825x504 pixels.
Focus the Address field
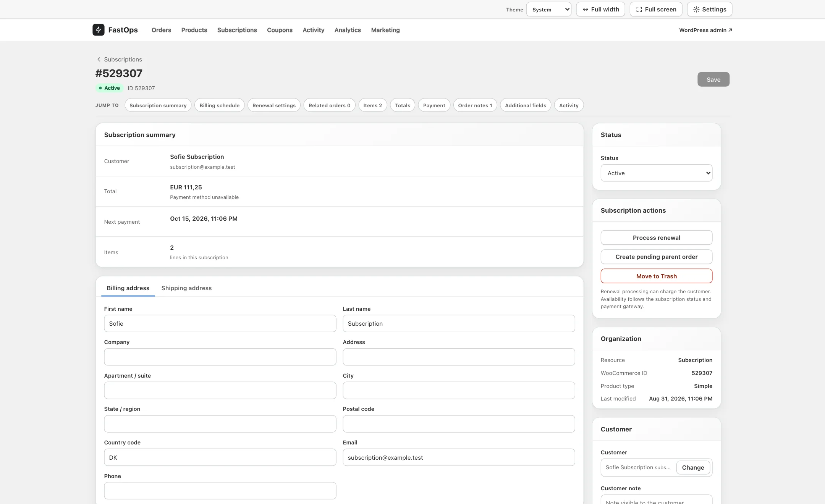[x=459, y=357]
